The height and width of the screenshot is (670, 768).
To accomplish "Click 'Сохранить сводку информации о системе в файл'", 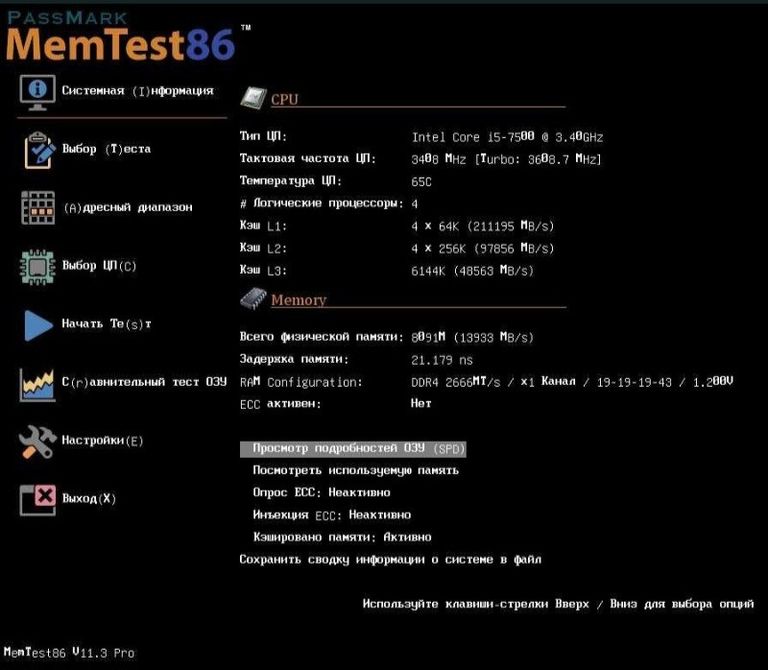I will coord(390,560).
